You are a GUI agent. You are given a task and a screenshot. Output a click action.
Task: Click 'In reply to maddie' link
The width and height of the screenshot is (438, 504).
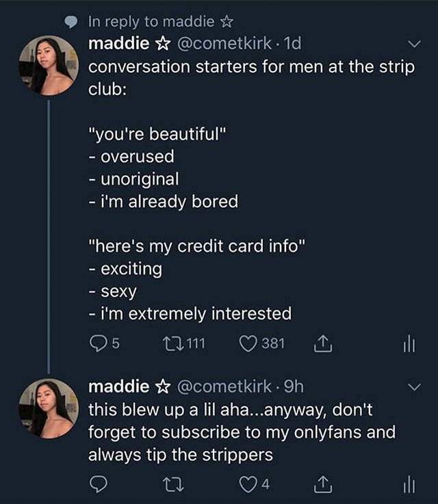click(160, 22)
